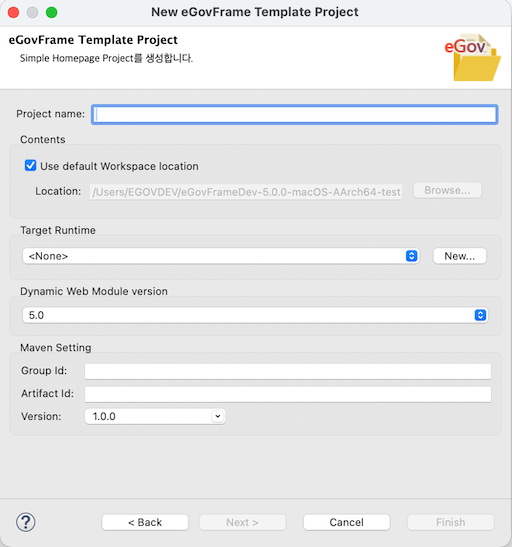
Task: Uncheck Use default Workspace location
Action: pos(30,165)
